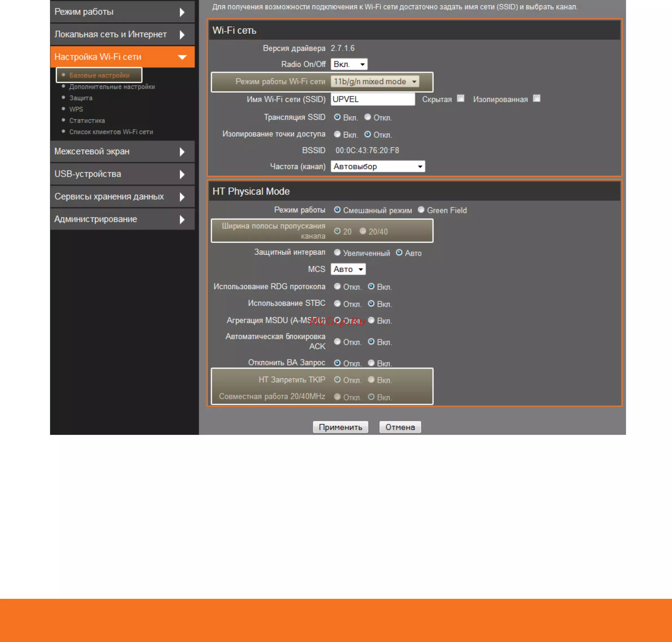
Task: Set Трансляция SSID to Откл.
Action: 367,117
